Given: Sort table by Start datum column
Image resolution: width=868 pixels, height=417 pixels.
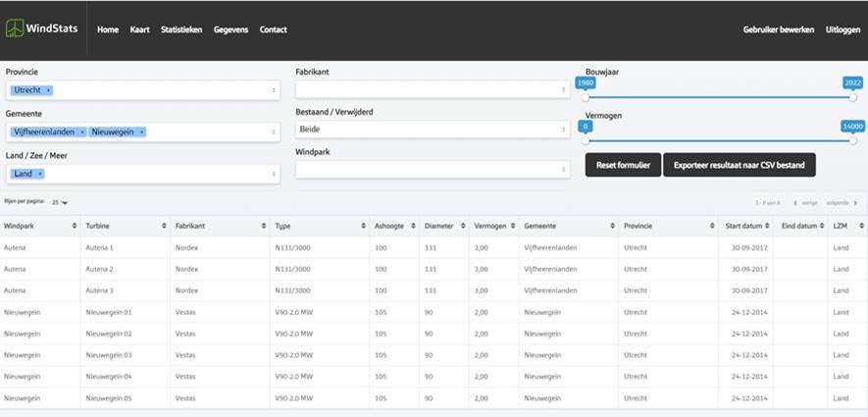Looking at the screenshot, I should click(x=767, y=226).
